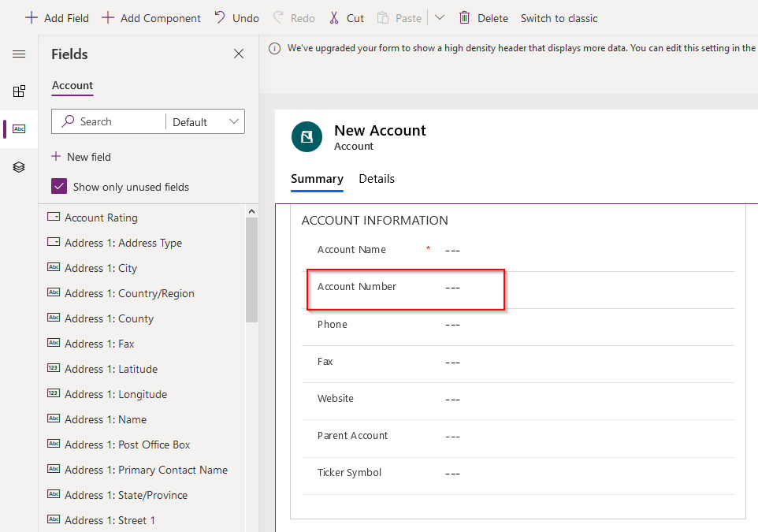
Task: Open the Tree view layers icon
Action: 19,167
